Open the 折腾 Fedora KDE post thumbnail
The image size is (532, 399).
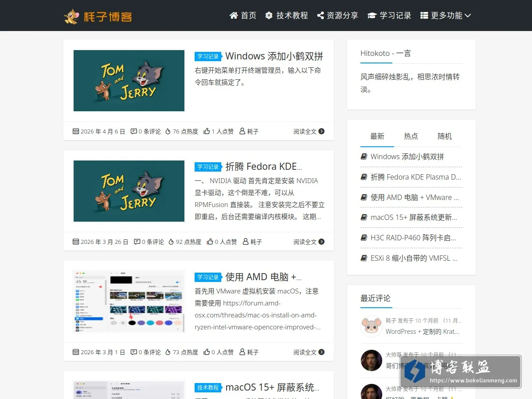(129, 191)
